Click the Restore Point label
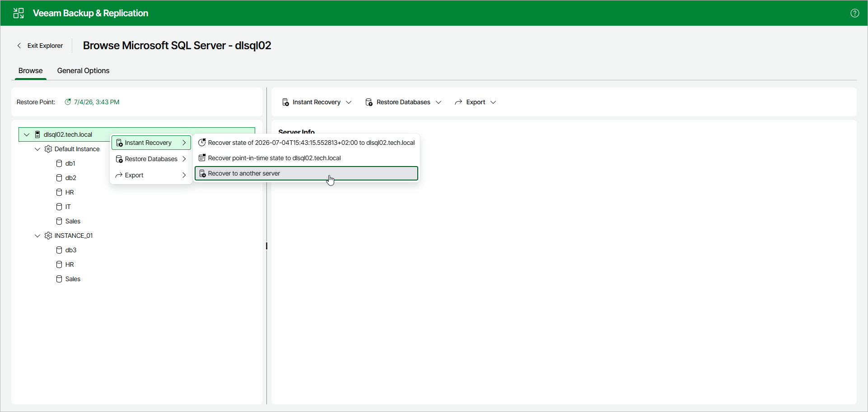 36,102
